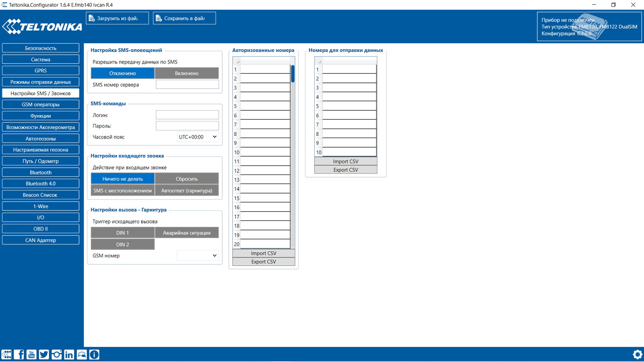Open the Instagram icon in footer
Viewport: 644px width, 362px height.
pos(56,354)
